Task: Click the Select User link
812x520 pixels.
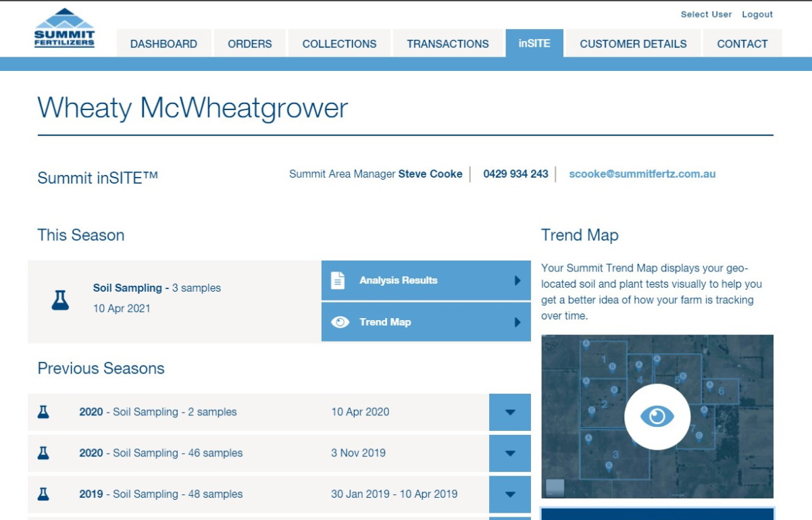Action: pyautogui.click(x=706, y=14)
